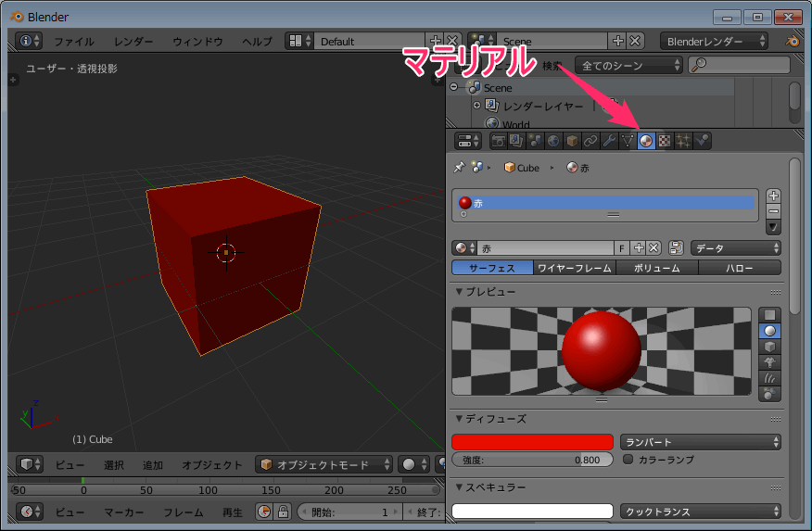The image size is (812, 531).
Task: Open the 3D viewport View menu
Action: (x=70, y=465)
